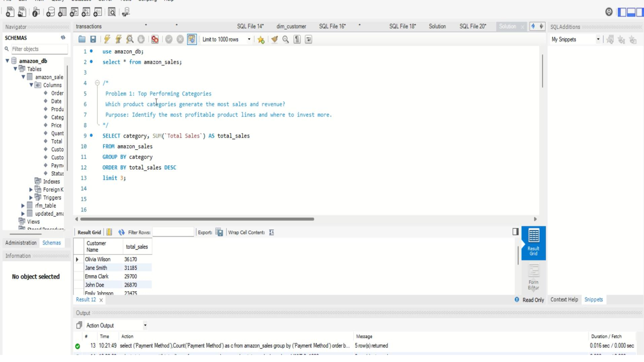Create new stored procedure icon

[x=86, y=12]
